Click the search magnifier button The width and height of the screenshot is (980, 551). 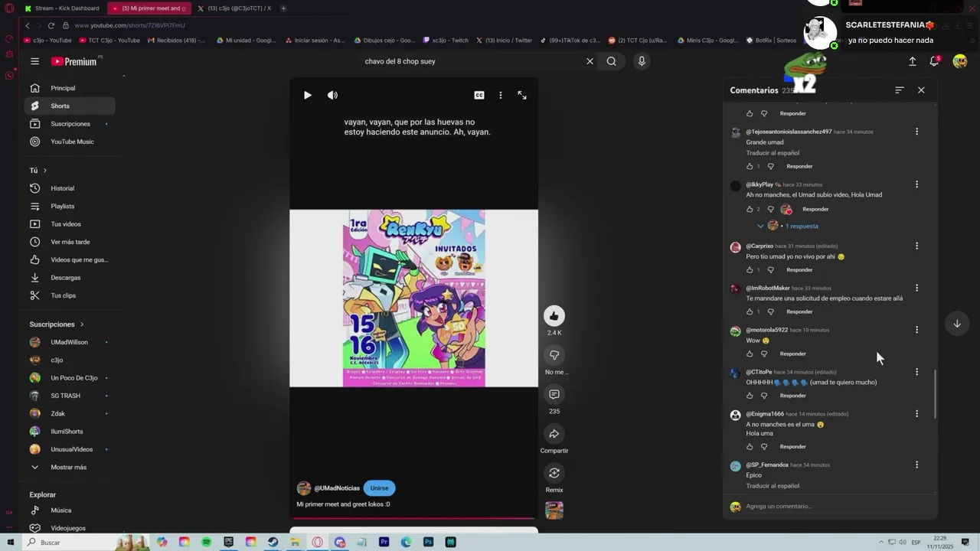tap(611, 61)
